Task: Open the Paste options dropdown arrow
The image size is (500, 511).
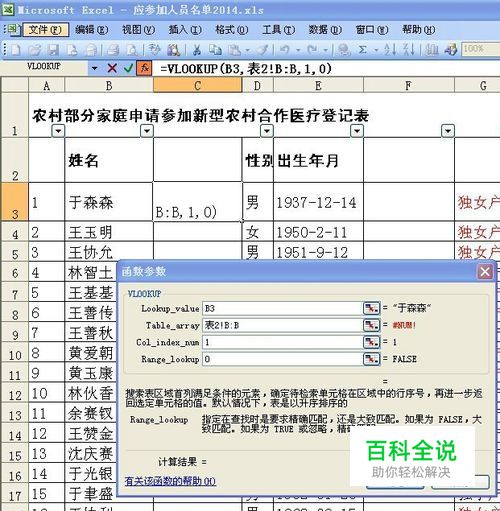Action: [x=248, y=50]
